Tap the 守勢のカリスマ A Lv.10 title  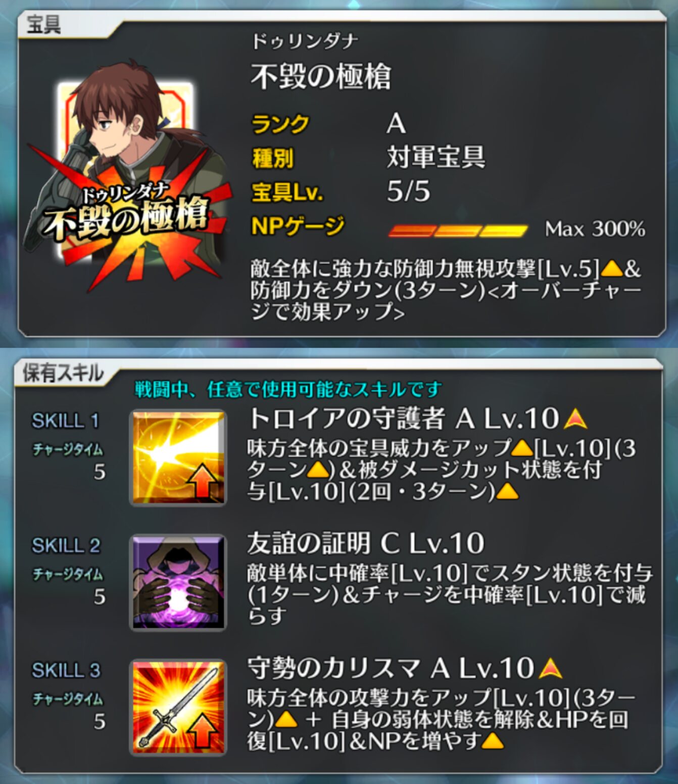[x=391, y=668]
